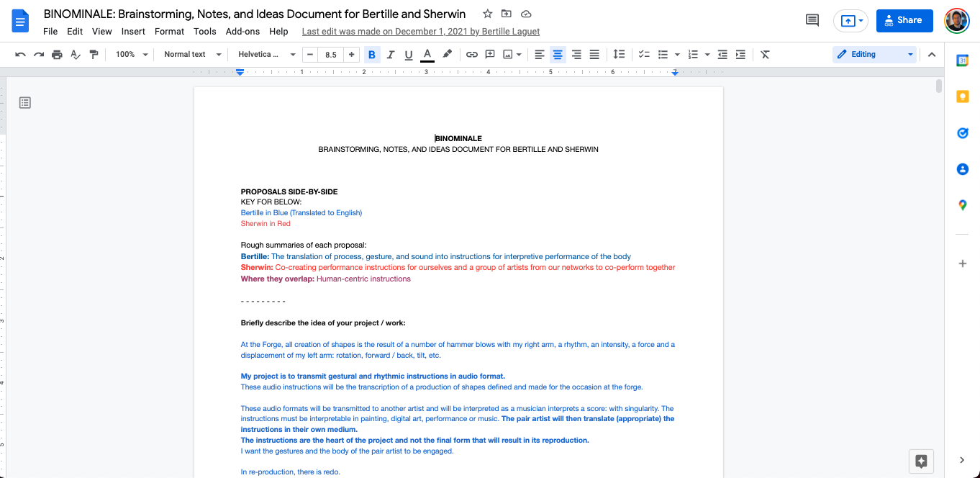Star this document
This screenshot has height=478, width=980.
(x=488, y=14)
